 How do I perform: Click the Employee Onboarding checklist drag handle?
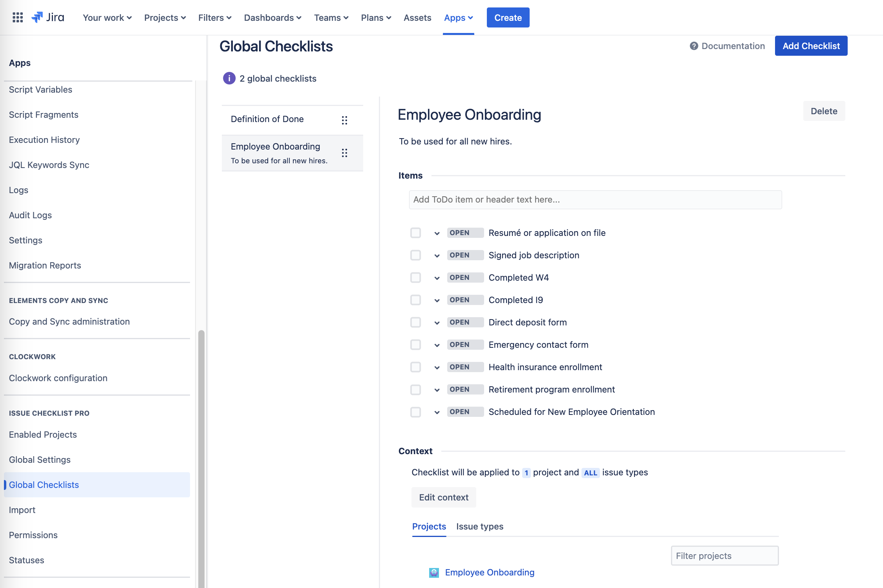tap(344, 153)
